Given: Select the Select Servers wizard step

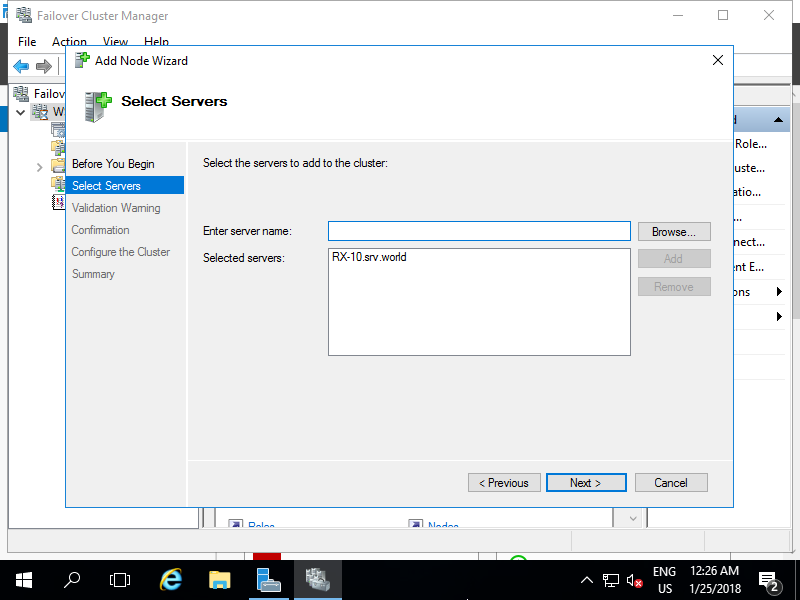Looking at the screenshot, I should tap(125, 185).
